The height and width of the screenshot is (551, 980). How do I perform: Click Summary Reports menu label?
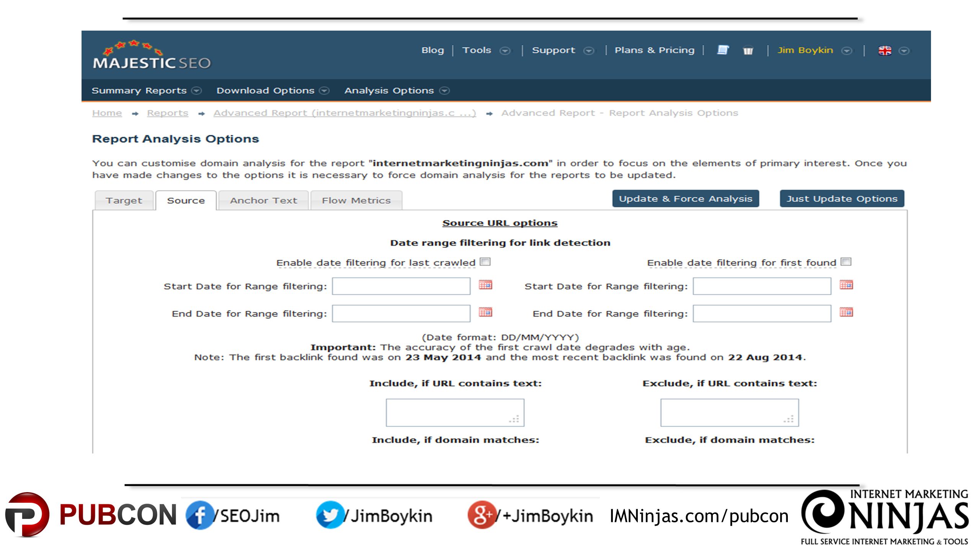(139, 91)
